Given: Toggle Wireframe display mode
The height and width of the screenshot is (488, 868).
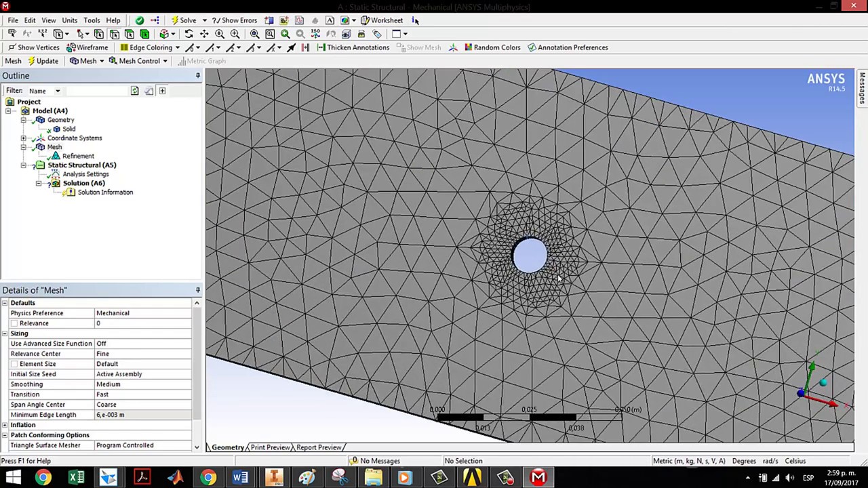Looking at the screenshot, I should 87,47.
